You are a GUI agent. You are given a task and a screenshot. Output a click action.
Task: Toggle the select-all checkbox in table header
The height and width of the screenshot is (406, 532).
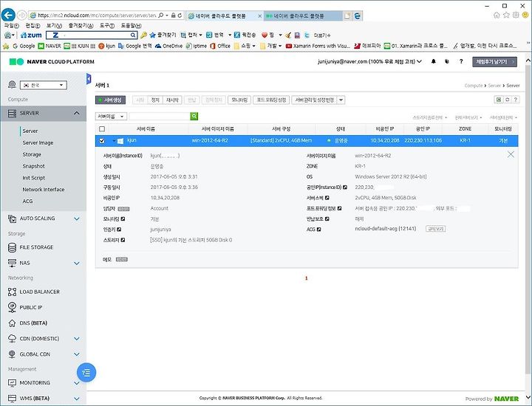coord(102,128)
